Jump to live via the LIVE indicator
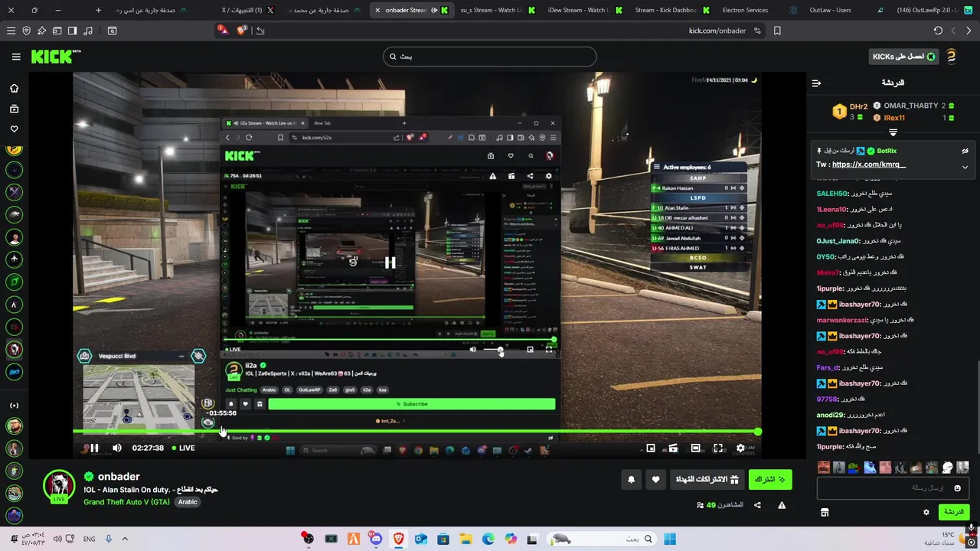Viewport: 980px width, 551px height. (183, 448)
